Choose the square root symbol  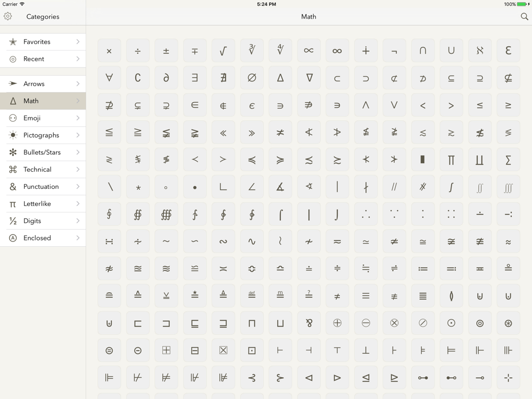(x=223, y=51)
